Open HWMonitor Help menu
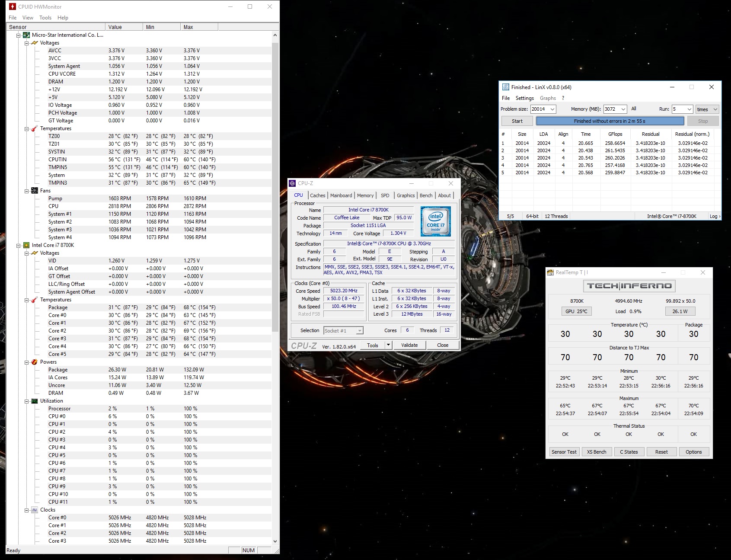Screen dimensions: 731x560 [63, 18]
